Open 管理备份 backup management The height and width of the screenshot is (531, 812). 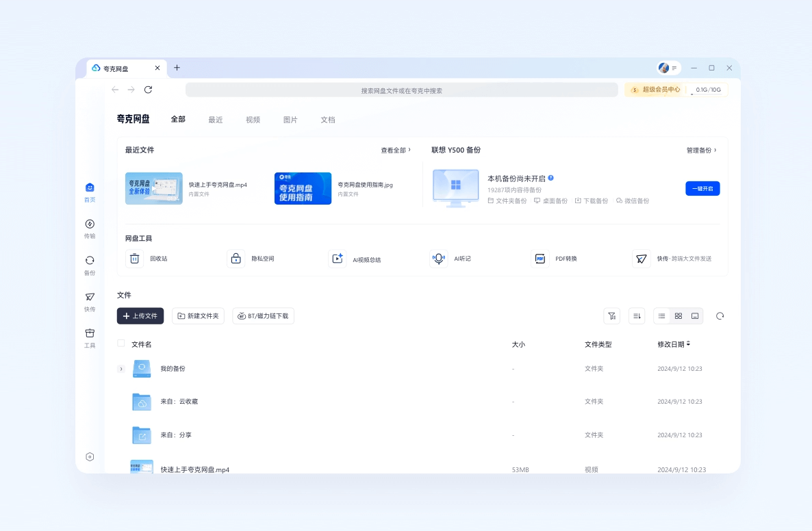(702, 150)
